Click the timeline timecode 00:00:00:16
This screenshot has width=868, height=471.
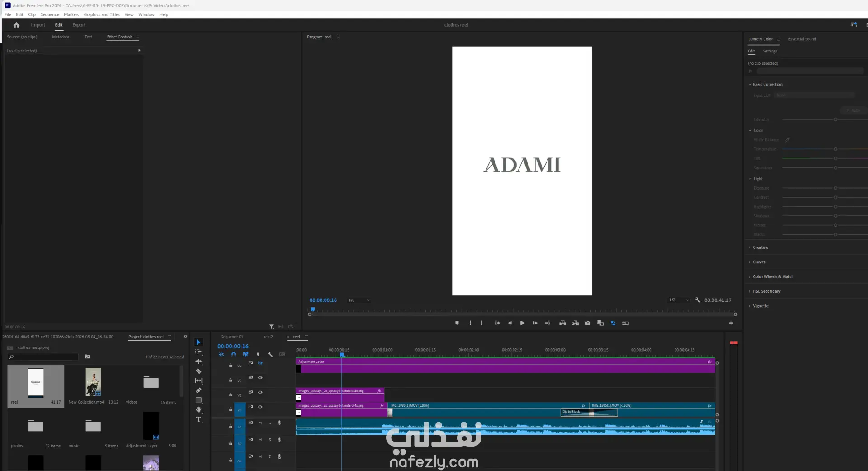(x=233, y=347)
